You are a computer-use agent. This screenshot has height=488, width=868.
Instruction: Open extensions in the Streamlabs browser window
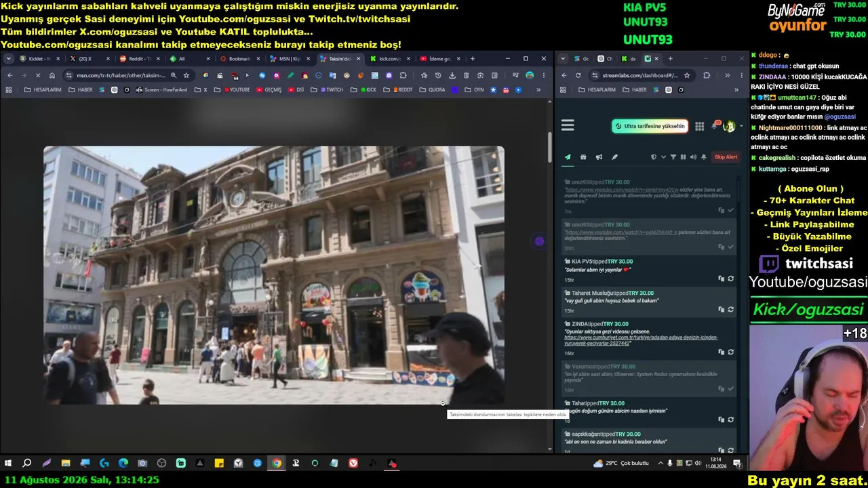(x=707, y=75)
